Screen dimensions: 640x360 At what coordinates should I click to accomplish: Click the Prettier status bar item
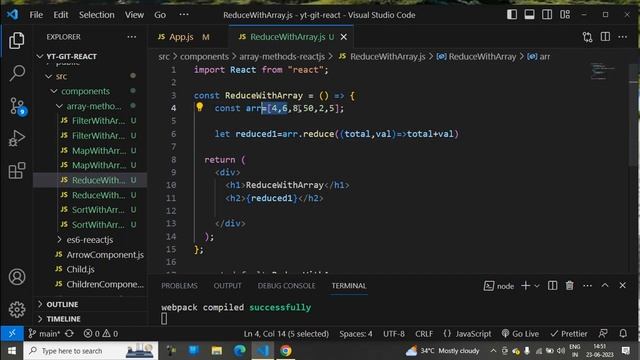pyautogui.click(x=569, y=333)
